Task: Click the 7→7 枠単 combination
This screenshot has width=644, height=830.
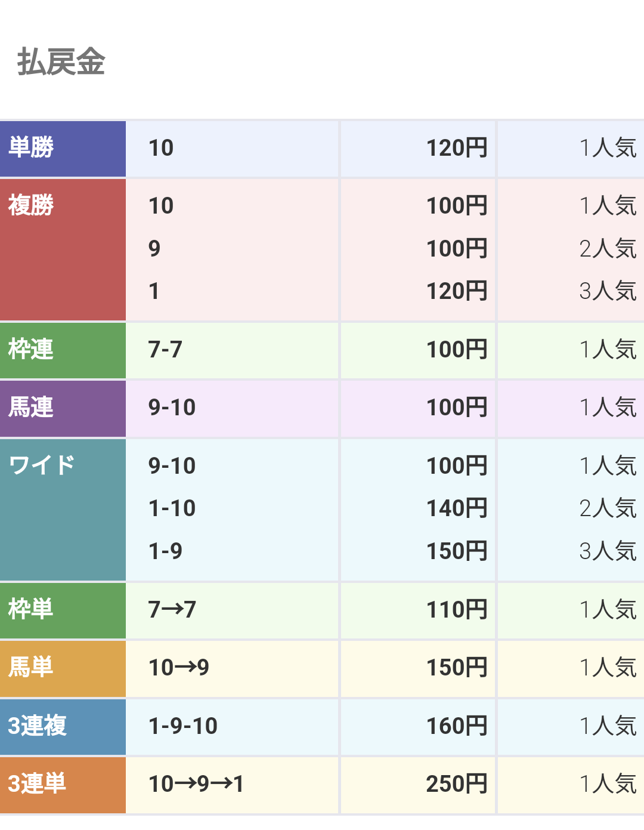Action: pyautogui.click(x=172, y=610)
